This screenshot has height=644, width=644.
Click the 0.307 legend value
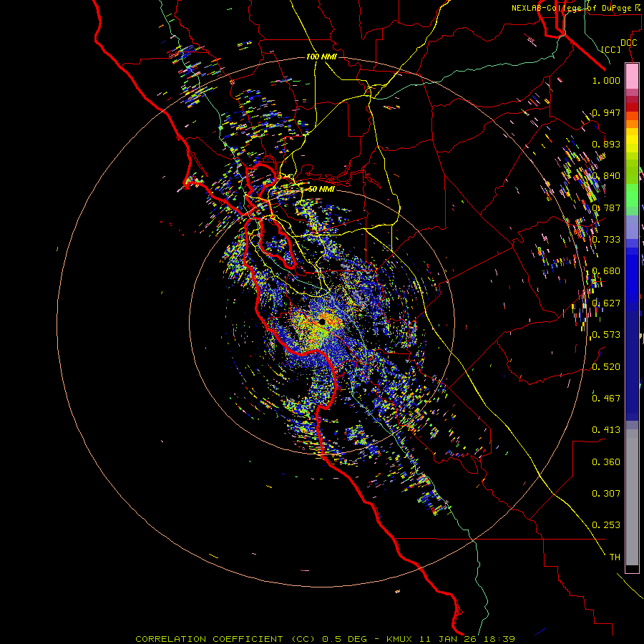pos(606,493)
